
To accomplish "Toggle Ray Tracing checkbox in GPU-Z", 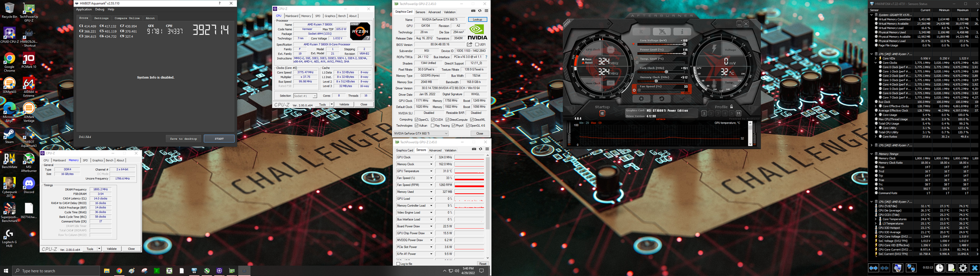I will 432,126.
